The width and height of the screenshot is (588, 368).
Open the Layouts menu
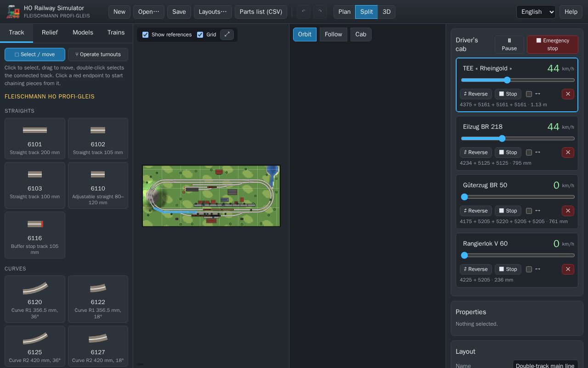(x=213, y=12)
